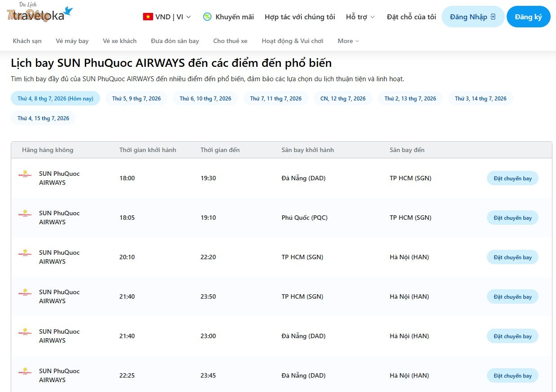Click the airline logo in the 22:25 row
The image size is (556, 392).
25,371
